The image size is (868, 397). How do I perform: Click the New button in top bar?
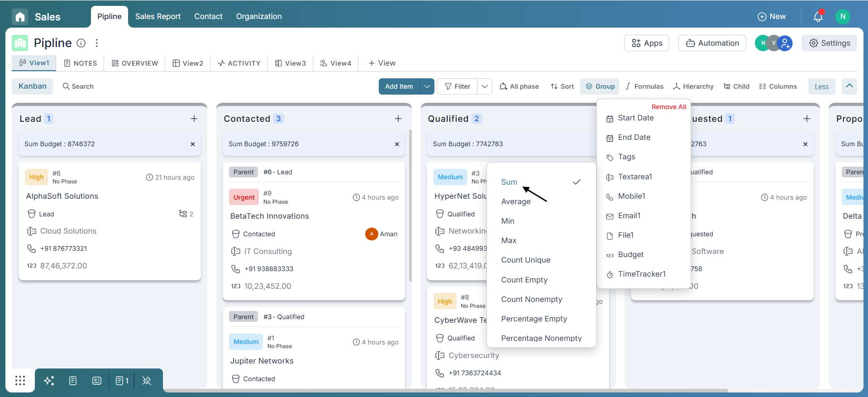(x=772, y=17)
